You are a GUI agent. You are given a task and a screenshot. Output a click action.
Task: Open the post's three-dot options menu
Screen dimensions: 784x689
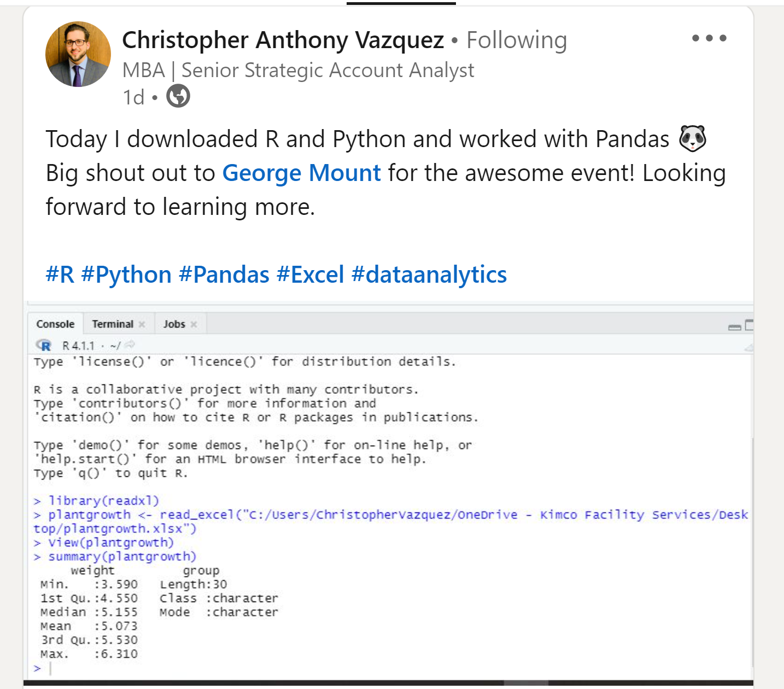point(709,38)
